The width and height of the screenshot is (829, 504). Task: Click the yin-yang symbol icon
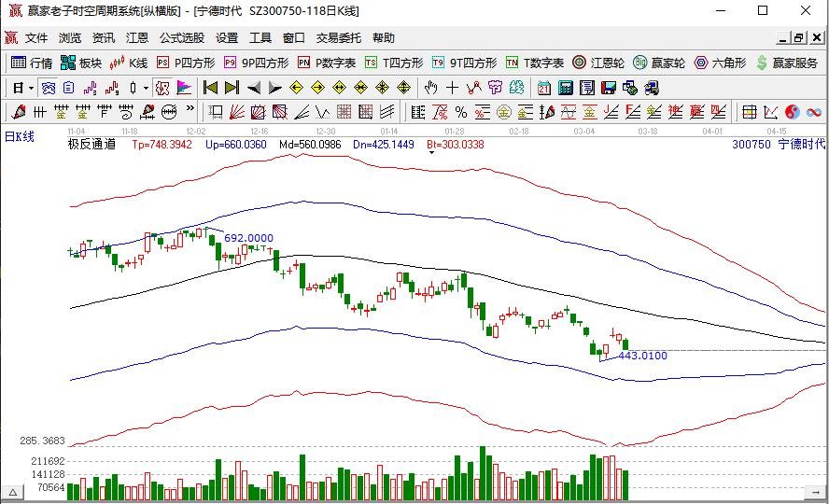pyautogui.click(x=793, y=112)
